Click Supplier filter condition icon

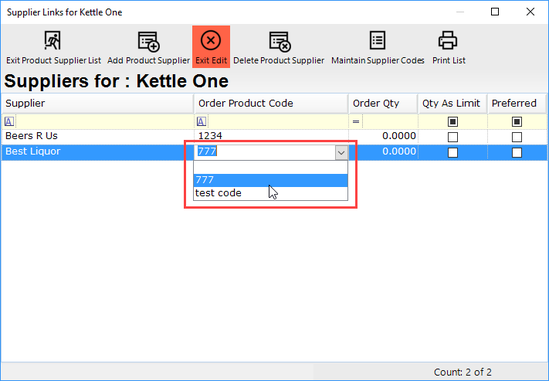click(9, 122)
